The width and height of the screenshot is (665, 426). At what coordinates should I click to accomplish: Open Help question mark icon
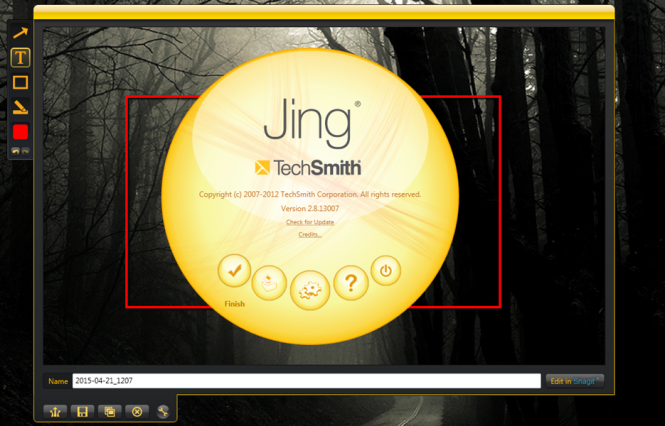coord(351,283)
